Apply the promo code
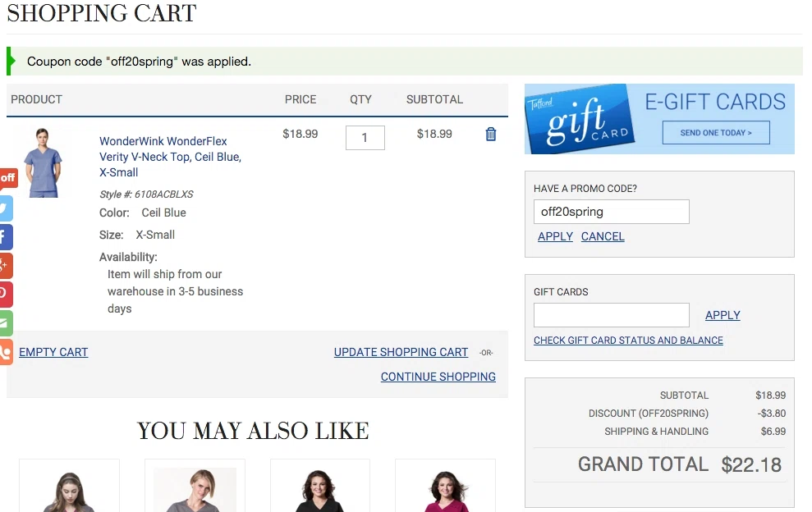Screen dimensions: 812x512 click(555, 236)
